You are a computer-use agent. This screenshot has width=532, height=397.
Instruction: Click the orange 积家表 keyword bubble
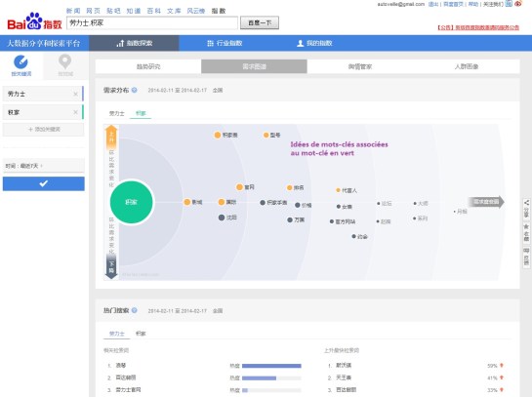click(218, 135)
